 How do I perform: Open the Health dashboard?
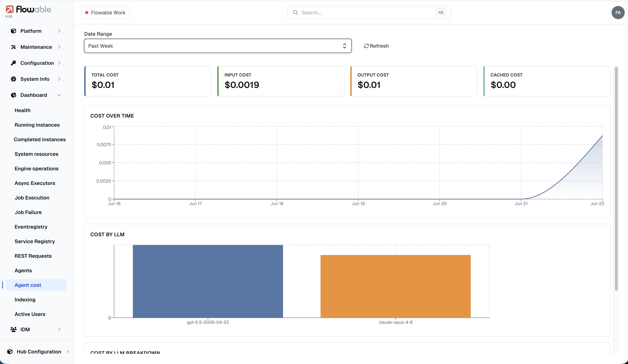click(22, 110)
